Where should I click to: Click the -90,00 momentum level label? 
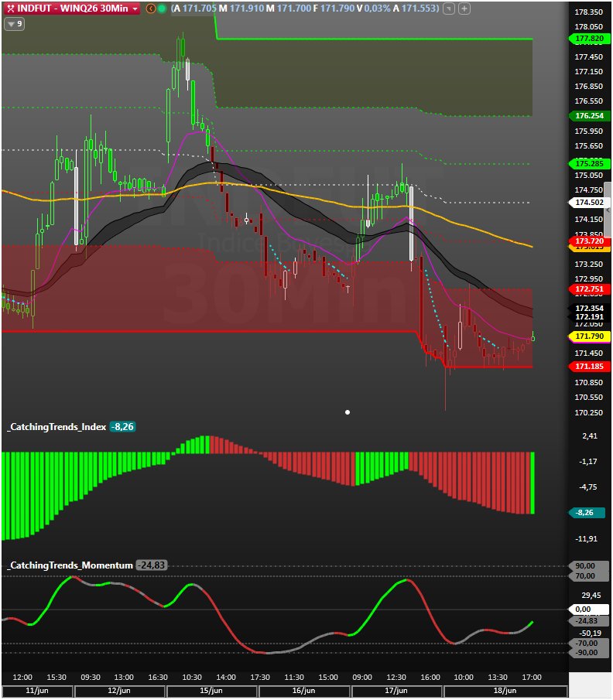[x=589, y=652]
